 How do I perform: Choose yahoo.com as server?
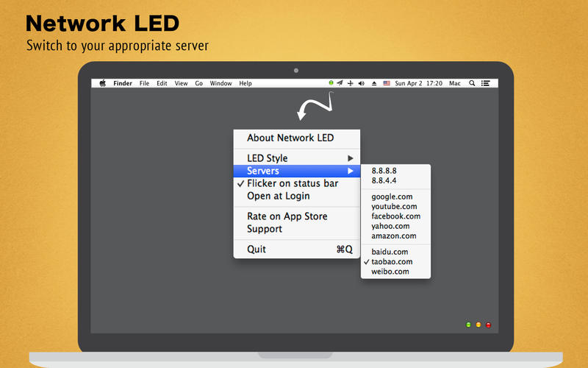[395, 226]
